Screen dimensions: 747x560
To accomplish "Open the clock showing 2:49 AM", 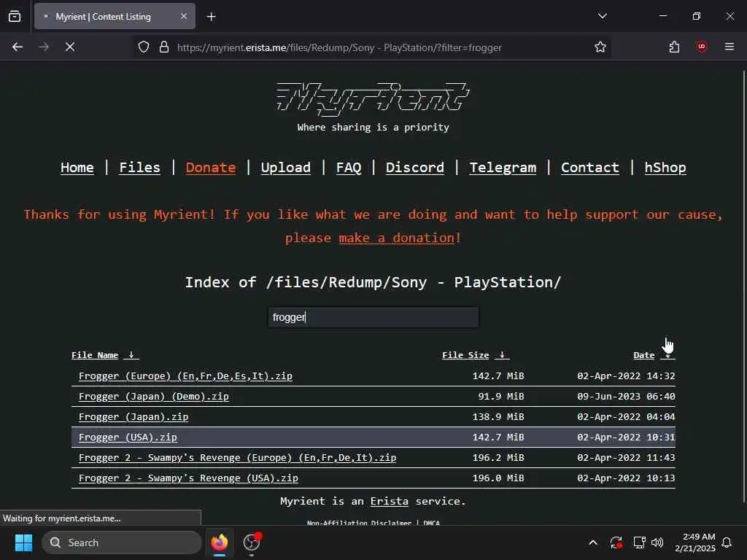I will [695, 542].
